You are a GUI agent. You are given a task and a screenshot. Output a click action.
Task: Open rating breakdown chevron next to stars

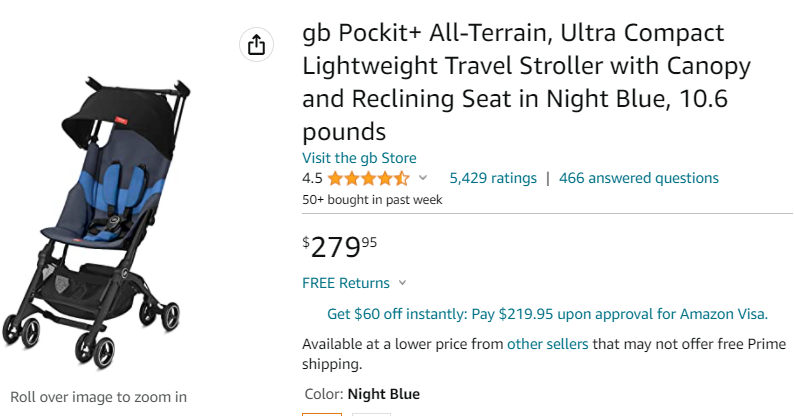(x=423, y=179)
